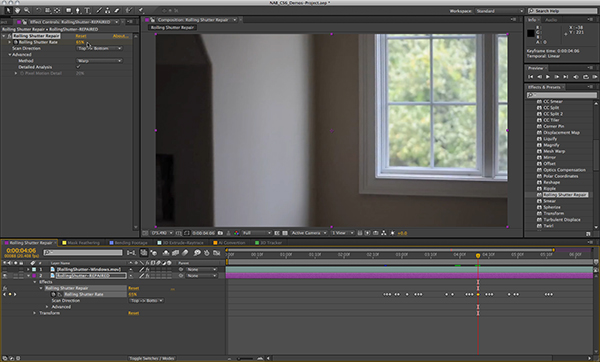Select the Zoom tool magnifier
The width and height of the screenshot is (600, 362).
27,10
